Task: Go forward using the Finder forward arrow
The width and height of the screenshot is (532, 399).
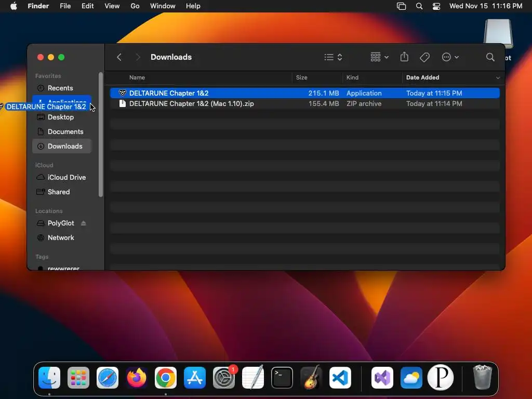Action: tap(137, 57)
